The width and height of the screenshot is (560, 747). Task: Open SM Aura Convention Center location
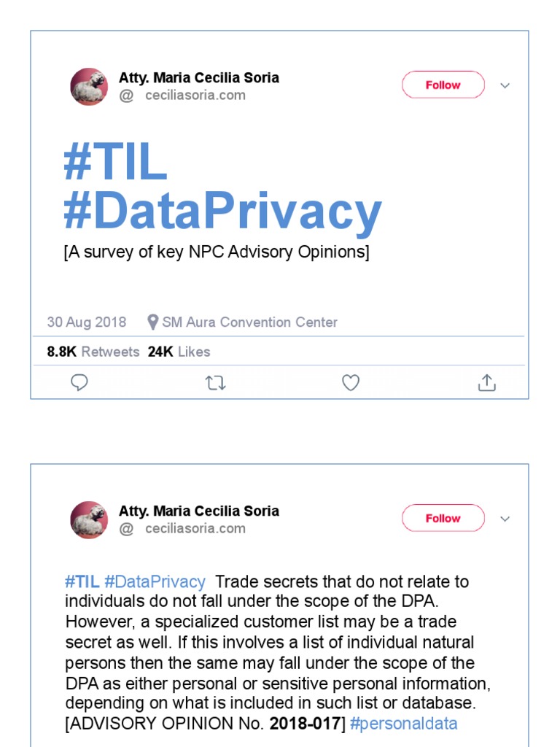pyautogui.click(x=249, y=322)
